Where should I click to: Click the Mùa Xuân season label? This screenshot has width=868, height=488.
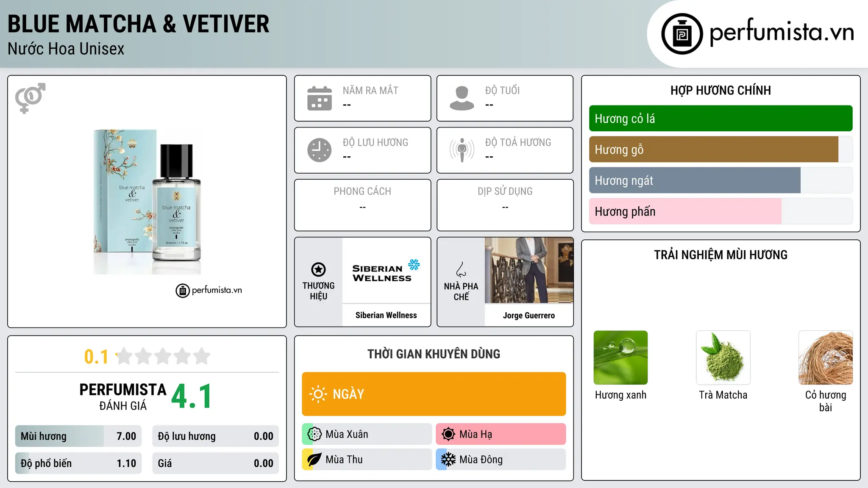pyautogui.click(x=347, y=434)
